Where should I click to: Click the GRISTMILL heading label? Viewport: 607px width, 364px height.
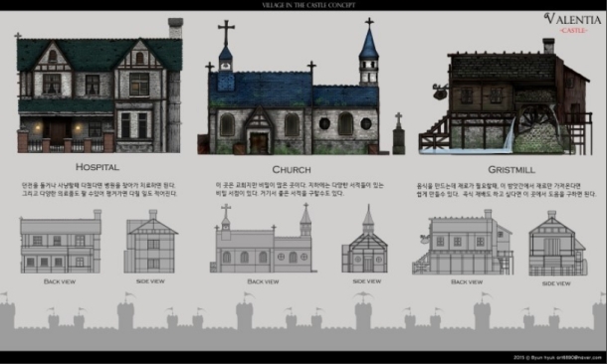point(511,169)
